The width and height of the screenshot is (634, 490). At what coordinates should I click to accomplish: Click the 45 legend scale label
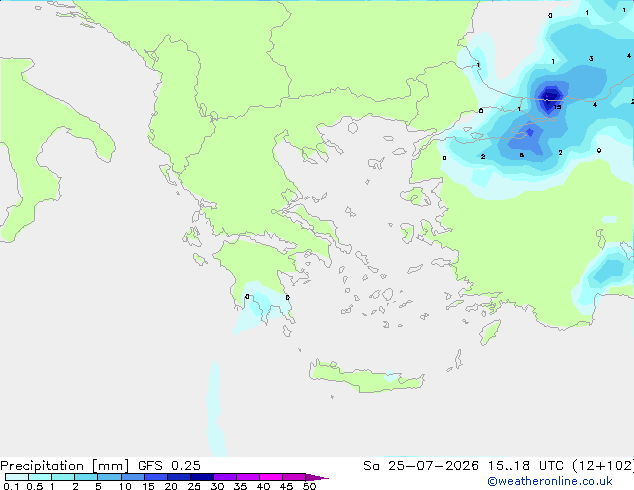click(x=286, y=486)
